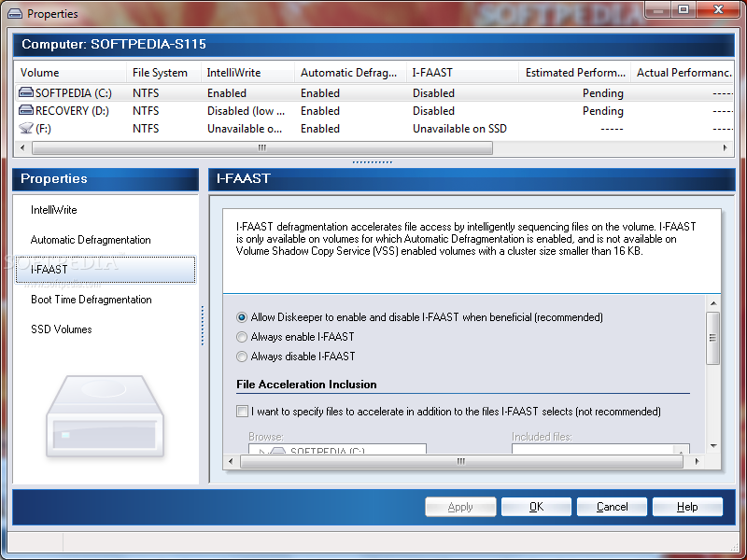Click the horizontal pane splitter dots

coord(372,162)
